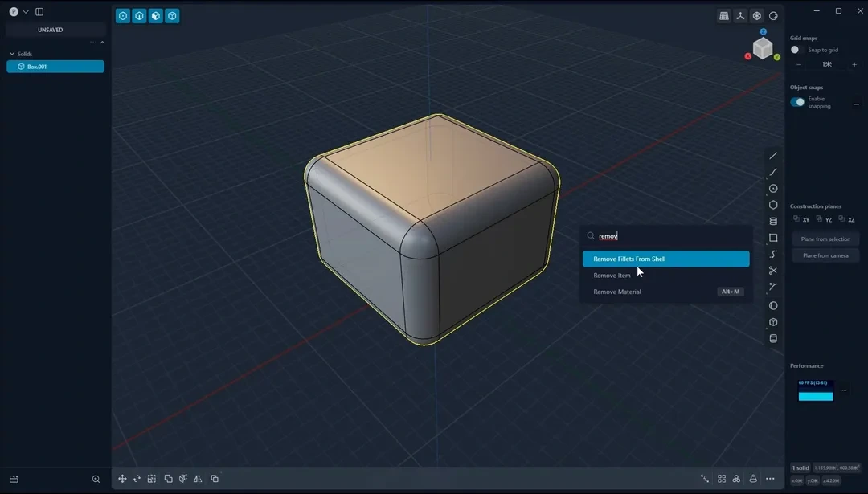Click Plane from selection button
The height and width of the screenshot is (494, 868).
pos(825,239)
